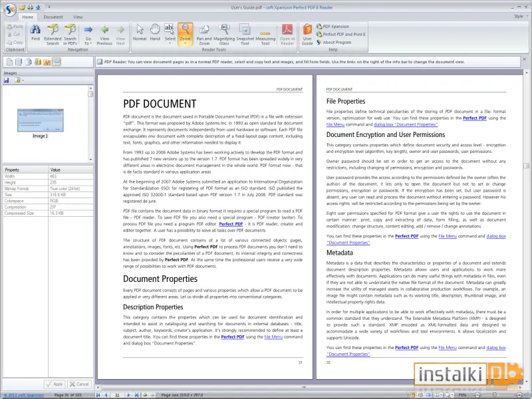Open quick access toolbar customize arrow
The image size is (532, 399).
coord(49,7)
